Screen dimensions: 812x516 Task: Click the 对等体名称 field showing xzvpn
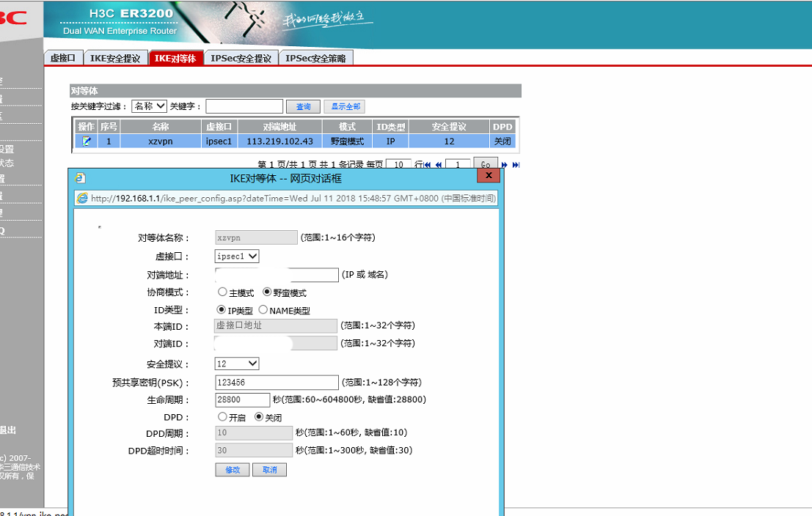click(256, 237)
